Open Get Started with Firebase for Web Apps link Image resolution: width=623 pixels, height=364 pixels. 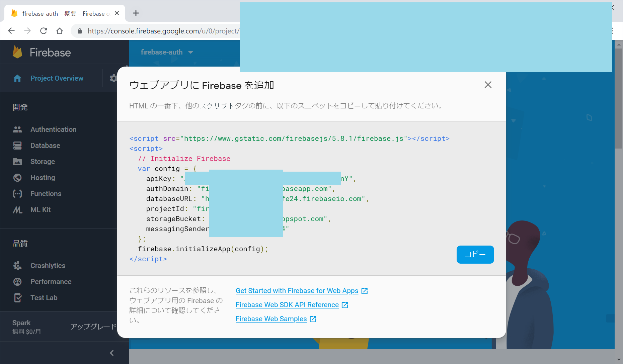coord(297,291)
